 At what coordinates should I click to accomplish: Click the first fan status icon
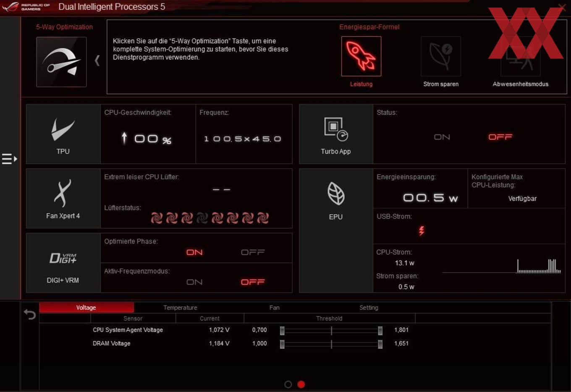click(157, 218)
